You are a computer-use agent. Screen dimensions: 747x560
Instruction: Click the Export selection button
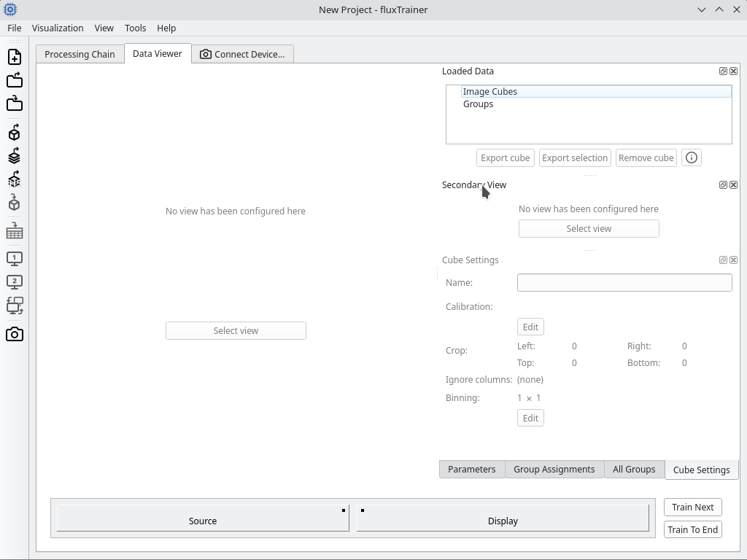pyautogui.click(x=575, y=158)
